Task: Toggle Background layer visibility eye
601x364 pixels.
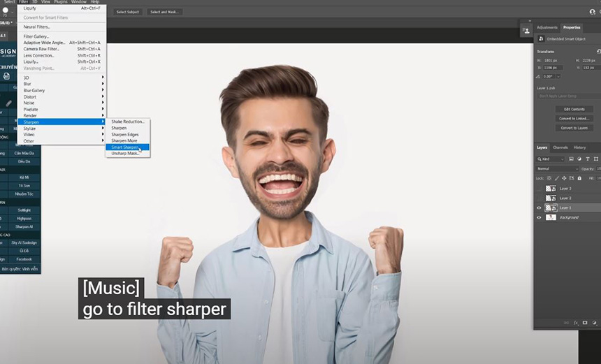Action: coord(539,217)
